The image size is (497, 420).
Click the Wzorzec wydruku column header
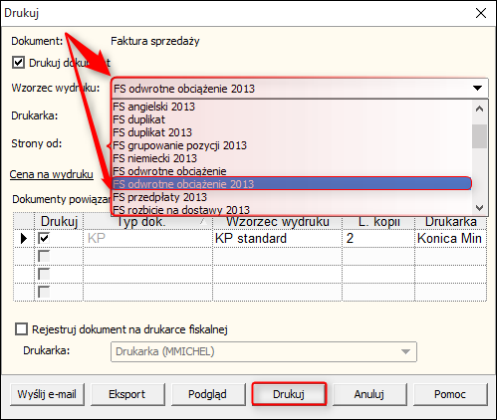tap(277, 221)
